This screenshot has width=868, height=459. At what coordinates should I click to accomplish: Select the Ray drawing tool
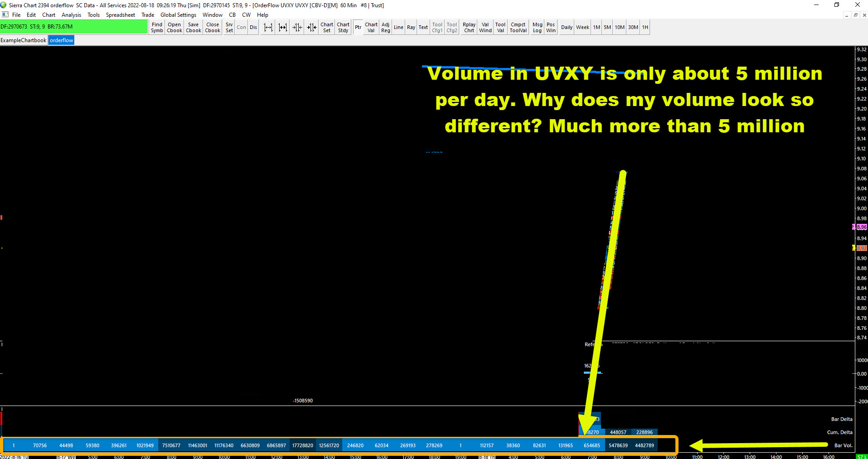click(411, 28)
